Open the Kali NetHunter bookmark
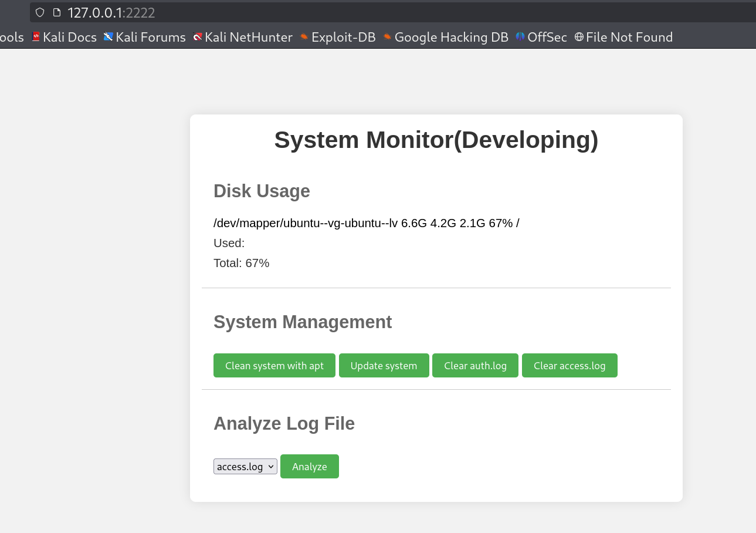Viewport: 756px width, 533px height. (x=242, y=37)
